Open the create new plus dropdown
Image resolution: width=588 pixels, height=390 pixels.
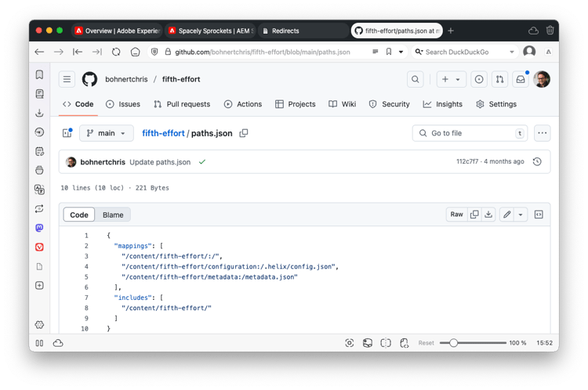(x=451, y=79)
